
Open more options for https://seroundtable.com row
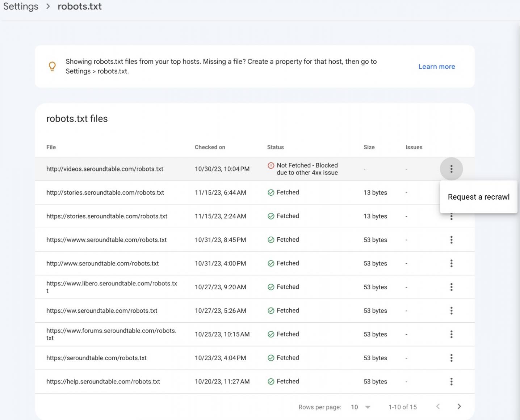451,358
